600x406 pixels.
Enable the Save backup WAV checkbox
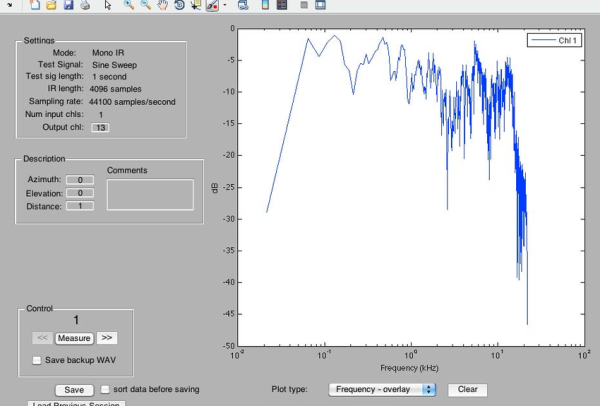(37, 360)
